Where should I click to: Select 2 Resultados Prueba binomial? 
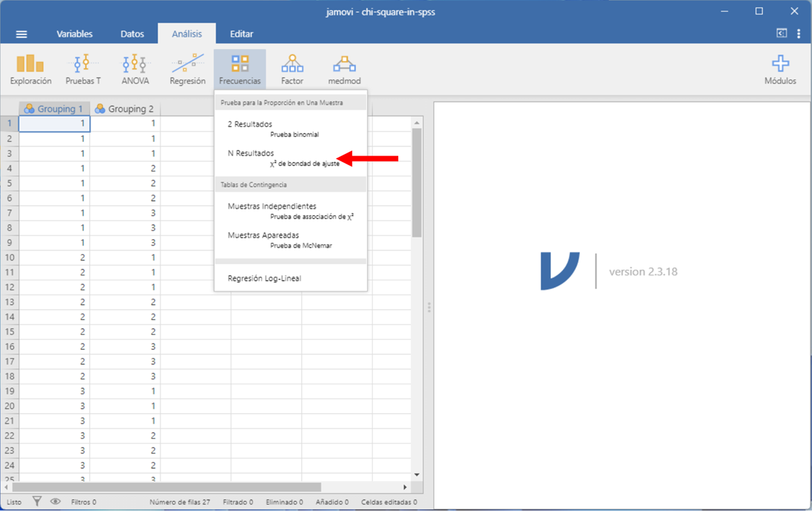pos(273,128)
